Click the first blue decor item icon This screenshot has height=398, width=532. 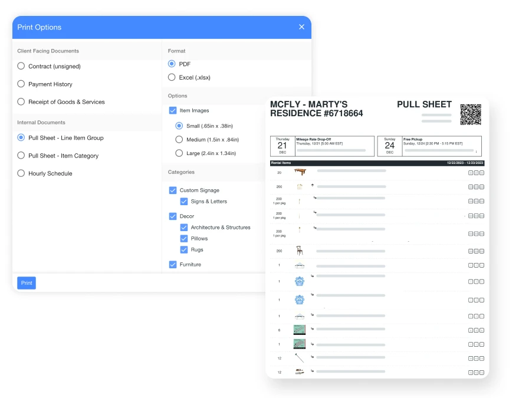[x=300, y=281]
